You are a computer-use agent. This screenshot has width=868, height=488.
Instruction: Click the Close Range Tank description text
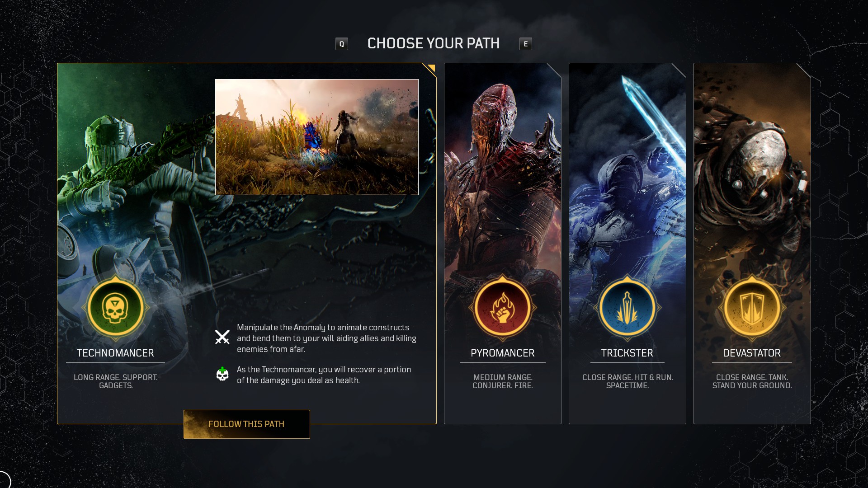click(752, 381)
